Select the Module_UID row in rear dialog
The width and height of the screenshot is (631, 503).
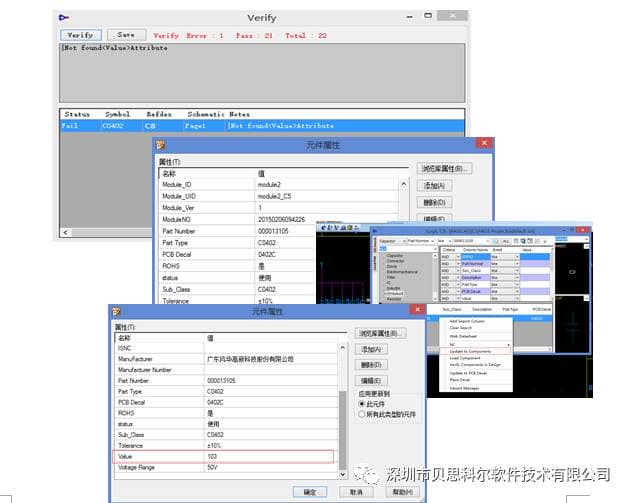(x=280, y=196)
